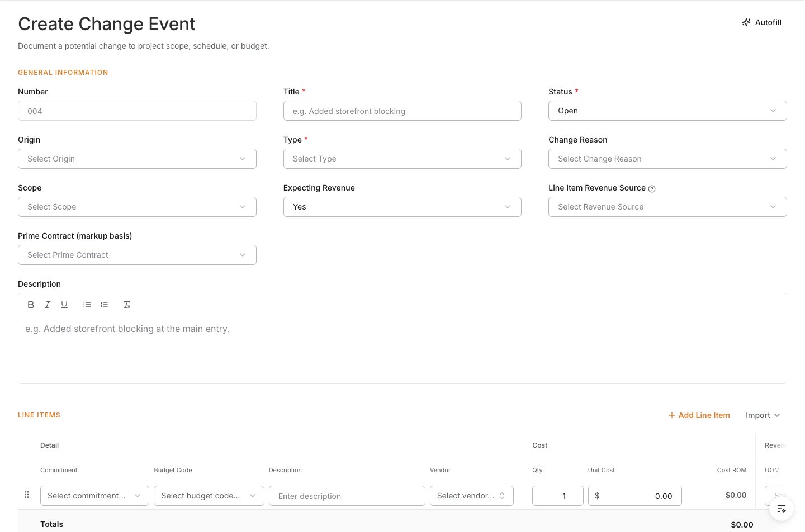
Task: Open the Select Origin dropdown
Action: [137, 159]
